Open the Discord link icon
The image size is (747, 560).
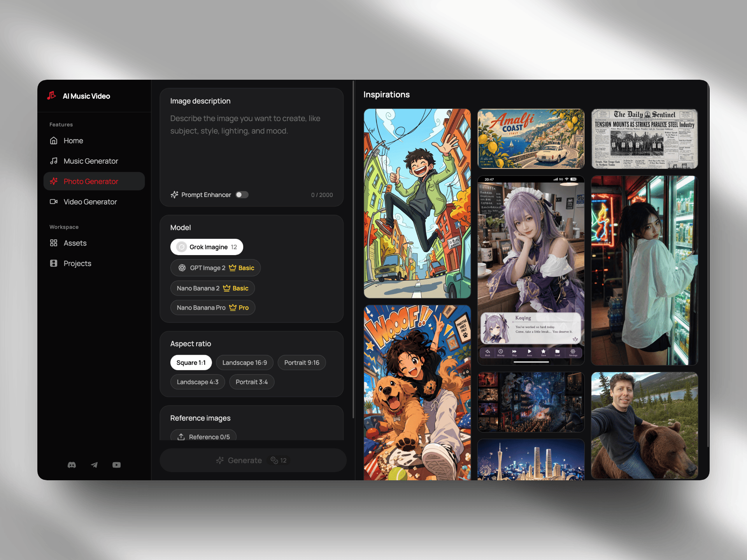pos(72,465)
